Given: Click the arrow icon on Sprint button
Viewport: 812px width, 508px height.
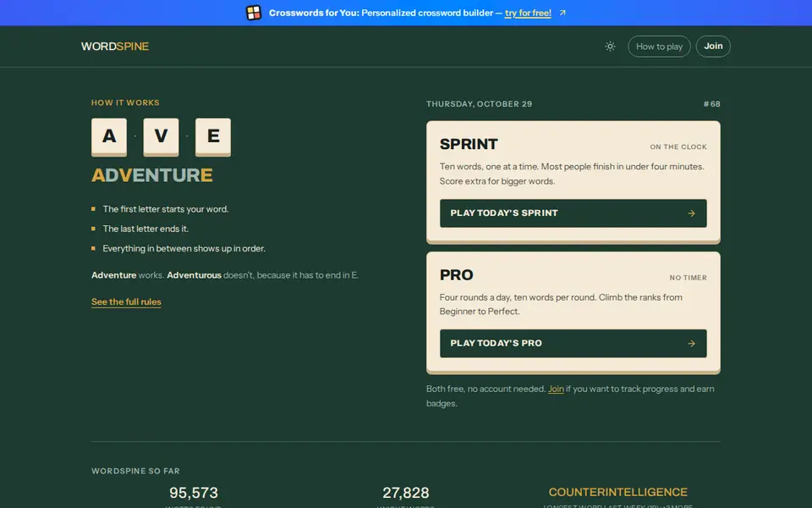Looking at the screenshot, I should click(x=691, y=213).
